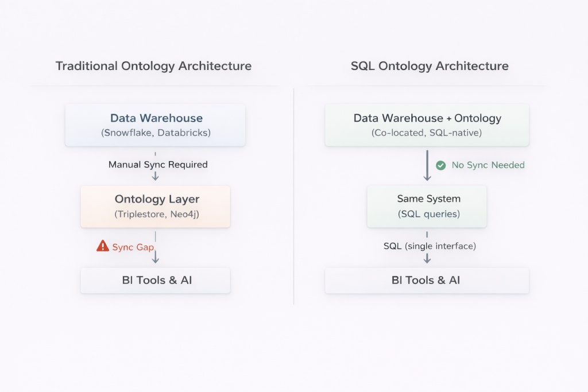
Task: Click the Ontology Layer (Triplestore, Neo4j) box
Action: [x=156, y=206]
